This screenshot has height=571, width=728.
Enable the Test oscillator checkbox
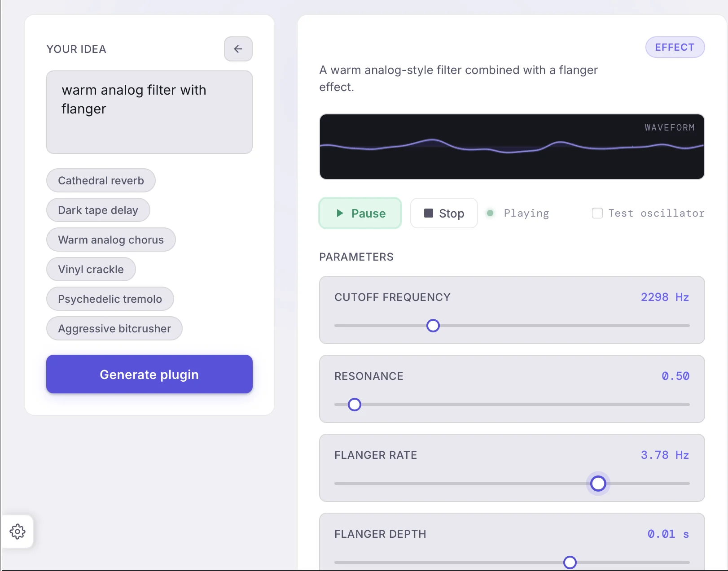[x=597, y=213]
